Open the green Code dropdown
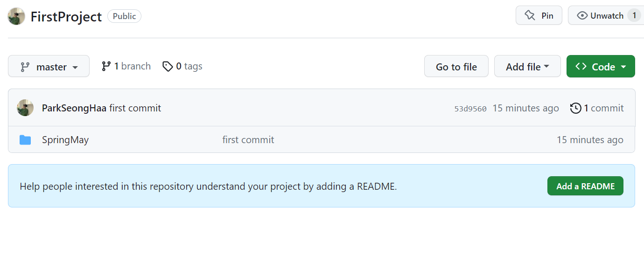644x276 pixels. click(x=601, y=66)
